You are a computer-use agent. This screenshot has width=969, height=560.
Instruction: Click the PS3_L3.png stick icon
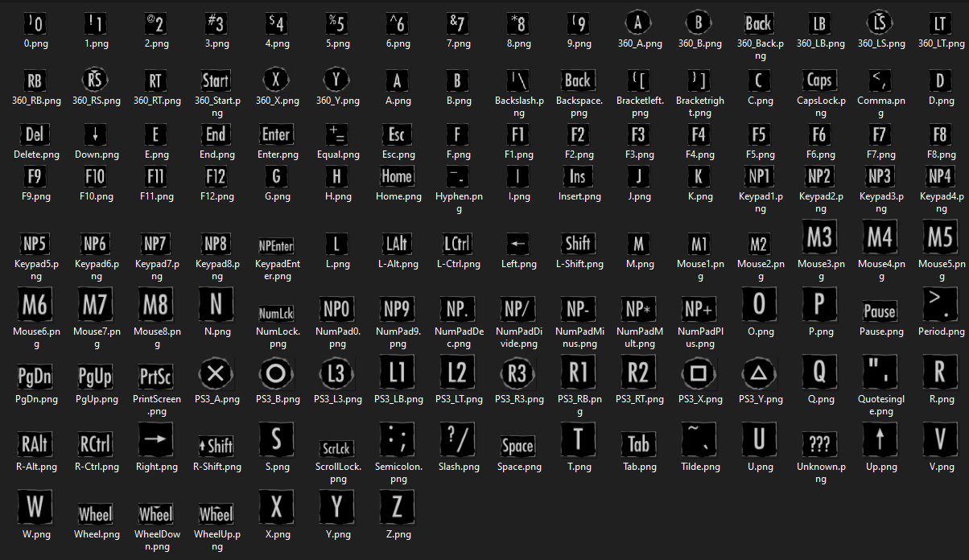336,373
